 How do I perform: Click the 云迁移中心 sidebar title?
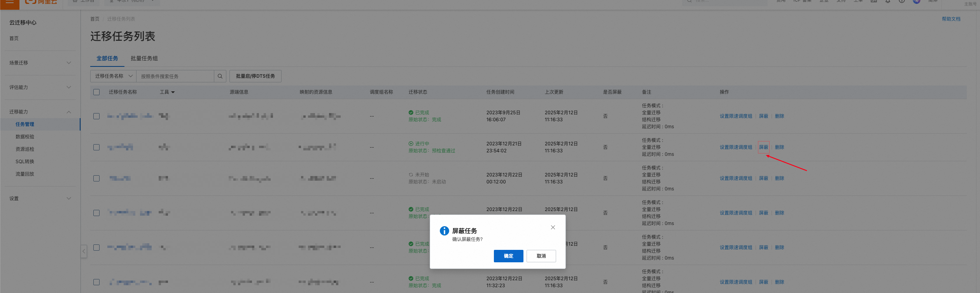pos(23,23)
